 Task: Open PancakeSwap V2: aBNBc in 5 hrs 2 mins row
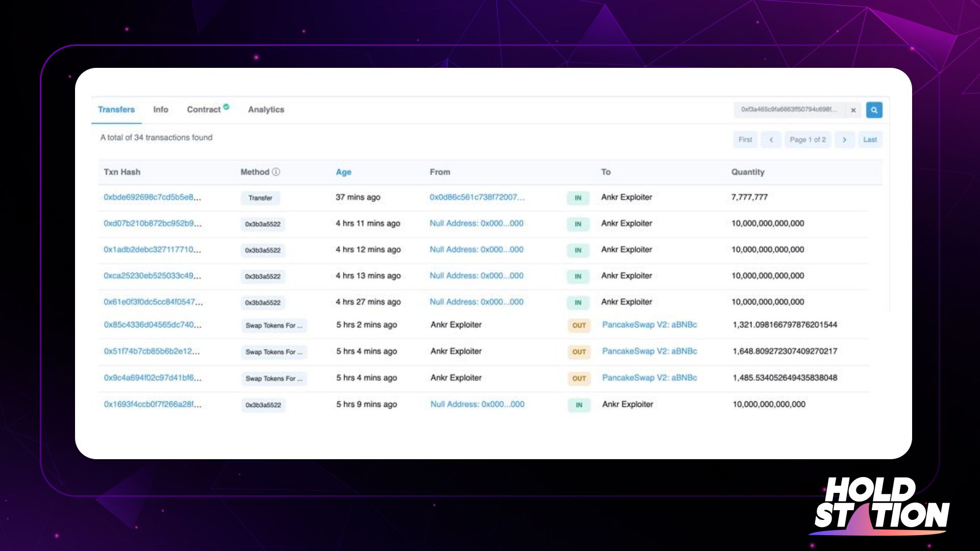click(649, 325)
